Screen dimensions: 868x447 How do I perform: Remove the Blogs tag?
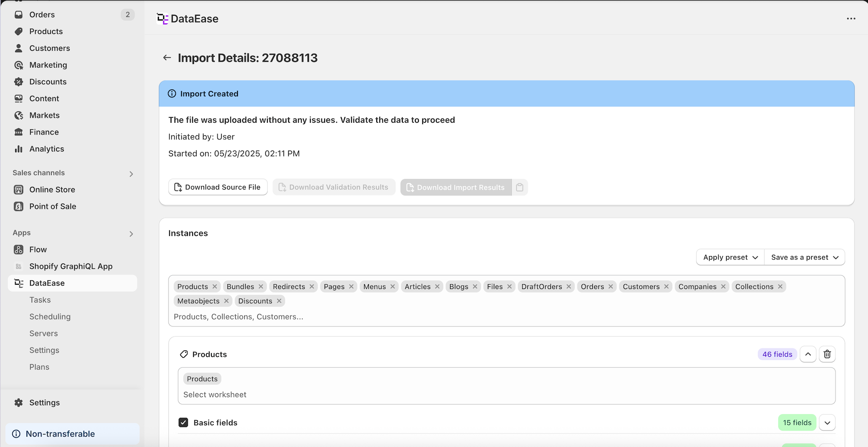click(x=475, y=286)
